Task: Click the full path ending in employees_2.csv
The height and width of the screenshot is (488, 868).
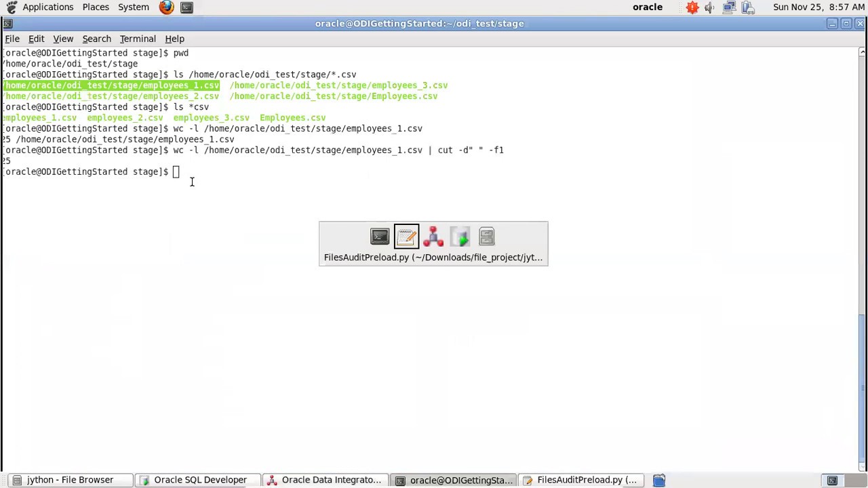Action: (x=111, y=96)
